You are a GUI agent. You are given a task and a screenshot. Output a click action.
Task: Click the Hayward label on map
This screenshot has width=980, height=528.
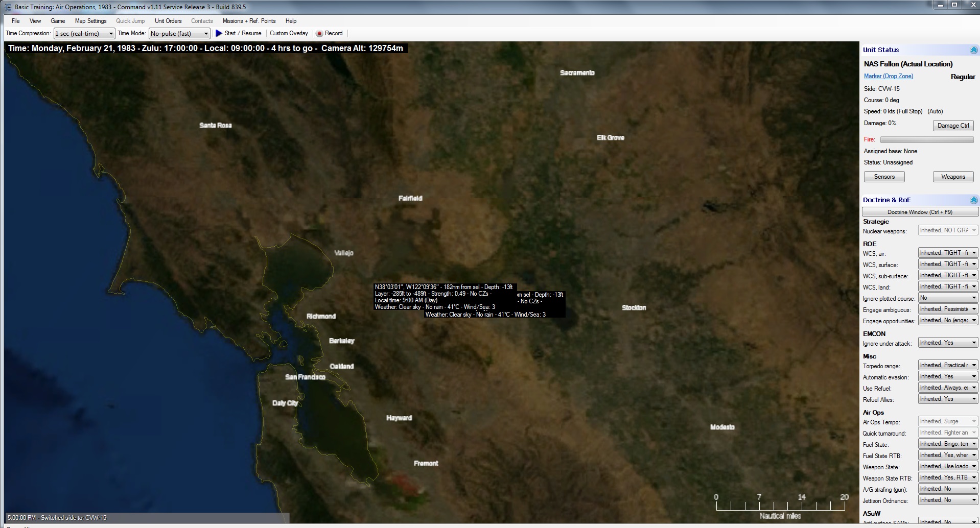[x=399, y=418]
